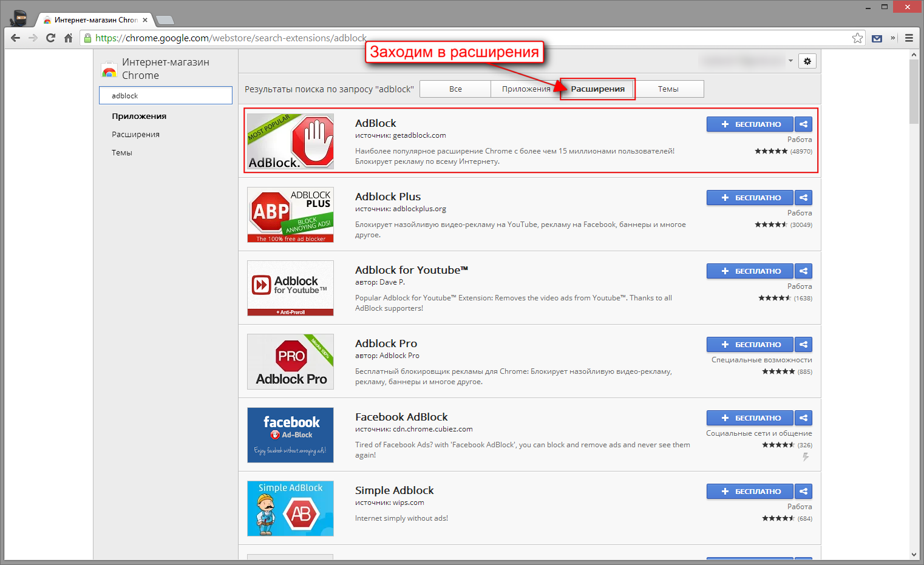Share the Facebook AdBlock extension
The width and height of the screenshot is (924, 565).
coord(803,418)
